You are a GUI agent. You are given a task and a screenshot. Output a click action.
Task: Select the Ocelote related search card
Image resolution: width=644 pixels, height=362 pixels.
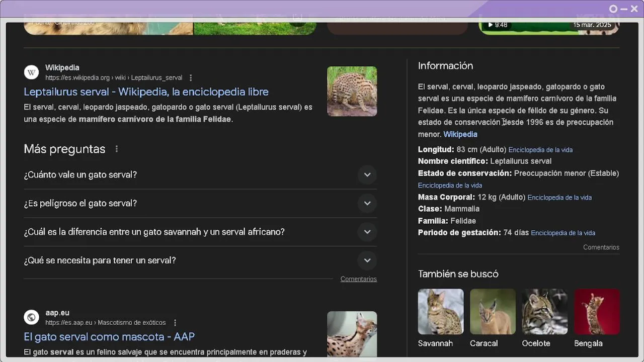[x=544, y=318]
